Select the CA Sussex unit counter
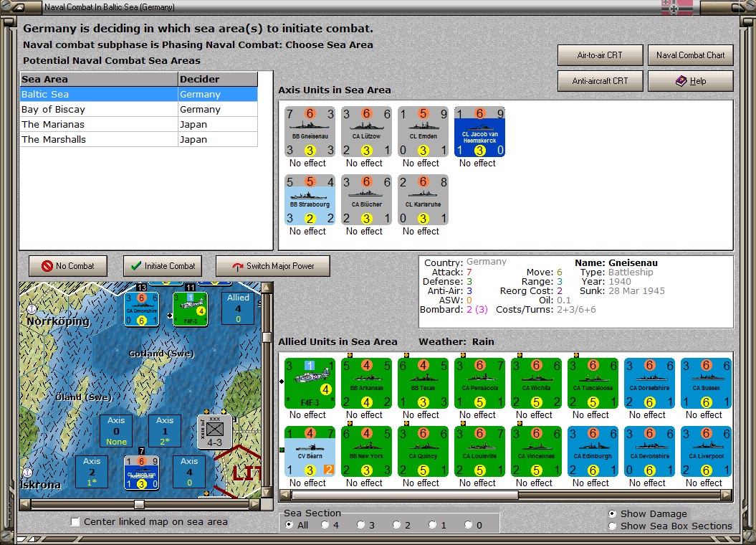The image size is (756, 545). (707, 384)
